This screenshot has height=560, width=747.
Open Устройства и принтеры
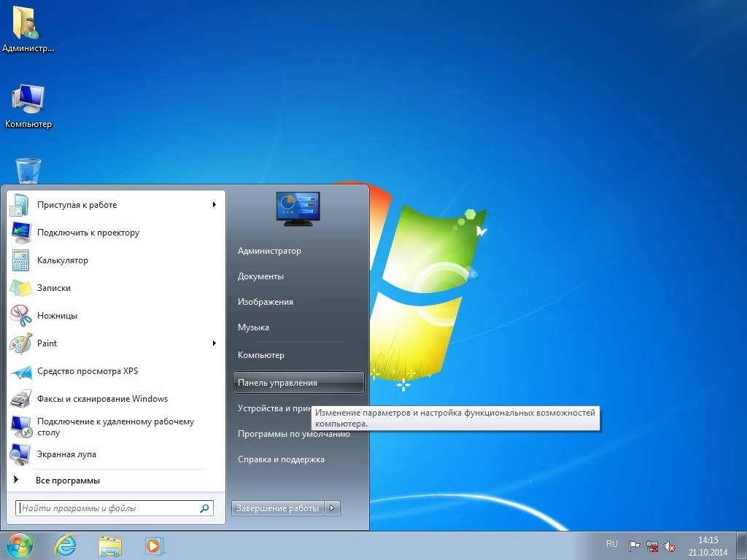(274, 408)
